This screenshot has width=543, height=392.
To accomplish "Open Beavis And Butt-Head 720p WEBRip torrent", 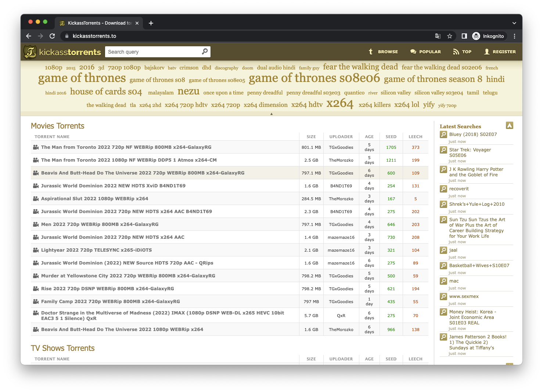I will pyautogui.click(x=143, y=173).
